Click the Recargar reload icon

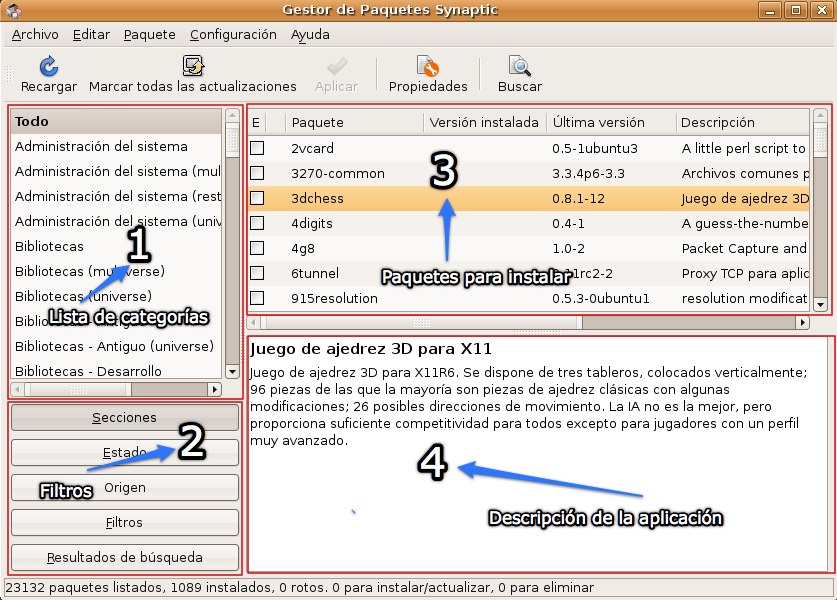click(x=48, y=67)
